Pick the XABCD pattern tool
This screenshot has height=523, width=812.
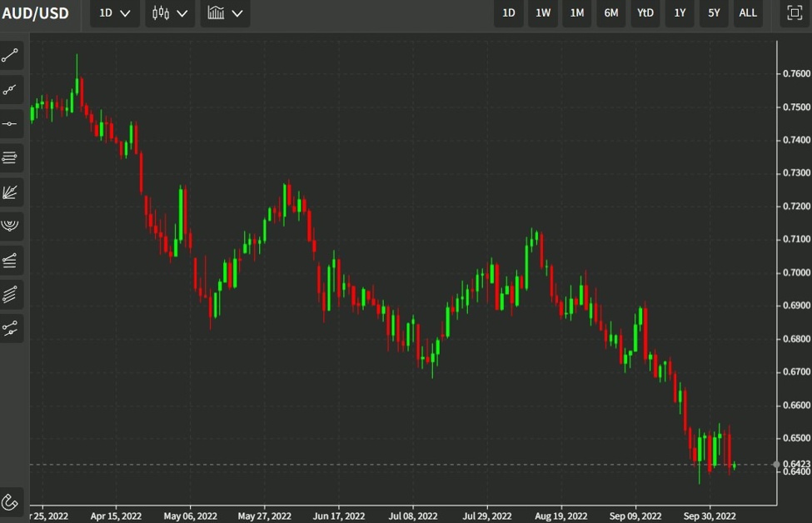12,328
